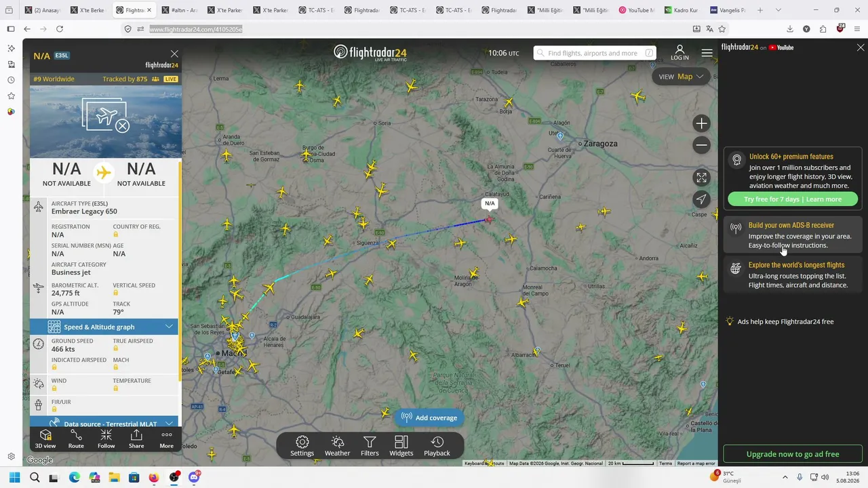Show hidden system tray icons
Viewport: 868px width, 488px height.
(785, 477)
